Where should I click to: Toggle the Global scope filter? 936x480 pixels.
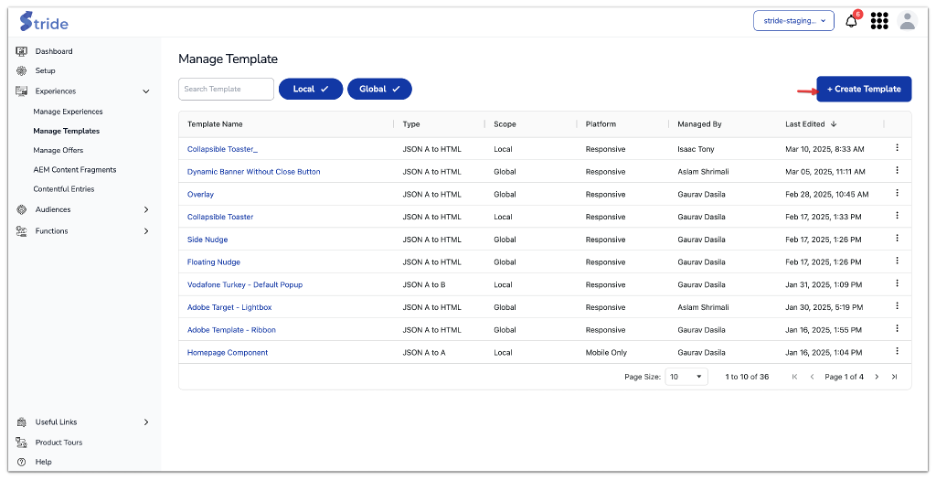pyautogui.click(x=380, y=89)
